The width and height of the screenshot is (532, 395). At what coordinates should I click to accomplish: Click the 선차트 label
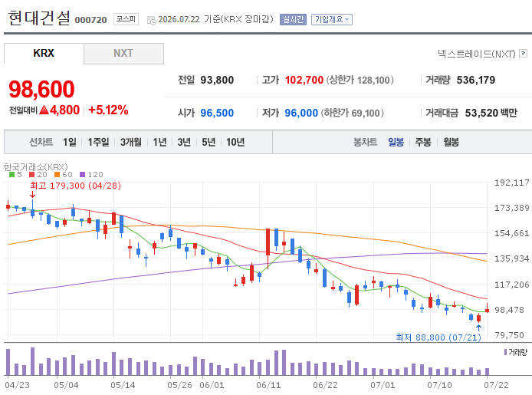[41, 142]
